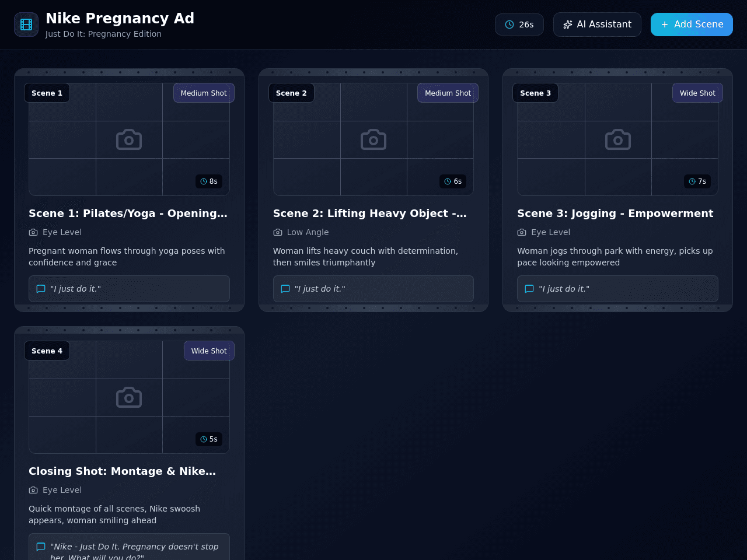
Task: Click the Medium Shot badge on Scene 1
Action: (204, 93)
